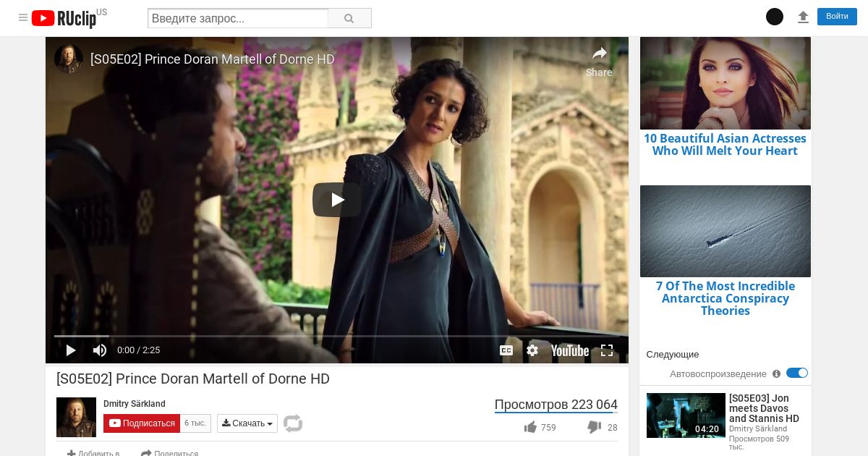Click the Поделиться share button

(169, 454)
